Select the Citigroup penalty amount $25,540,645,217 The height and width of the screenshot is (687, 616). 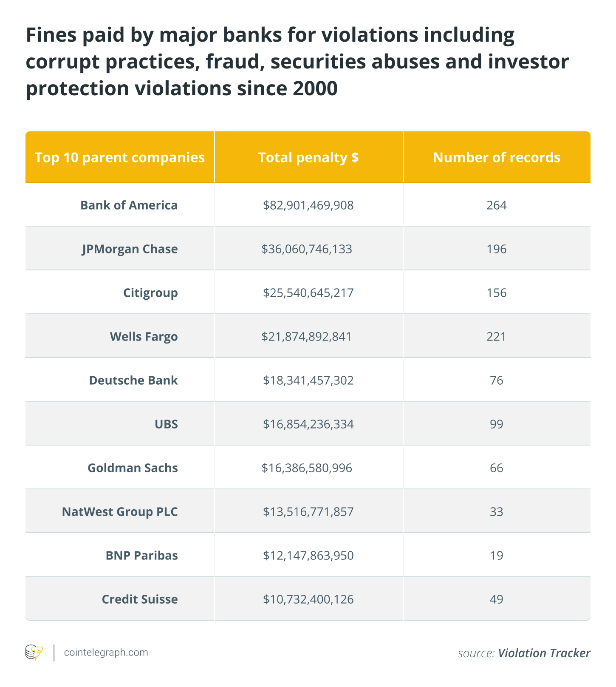pyautogui.click(x=308, y=293)
